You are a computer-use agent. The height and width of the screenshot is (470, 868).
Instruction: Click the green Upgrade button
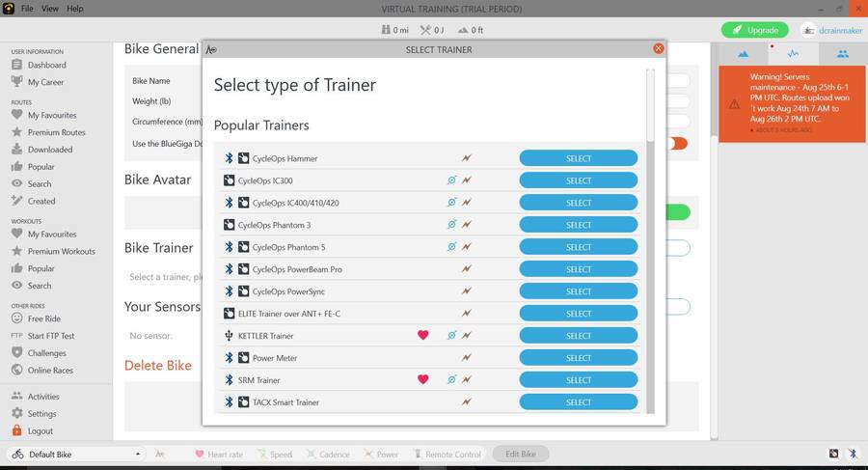(755, 30)
